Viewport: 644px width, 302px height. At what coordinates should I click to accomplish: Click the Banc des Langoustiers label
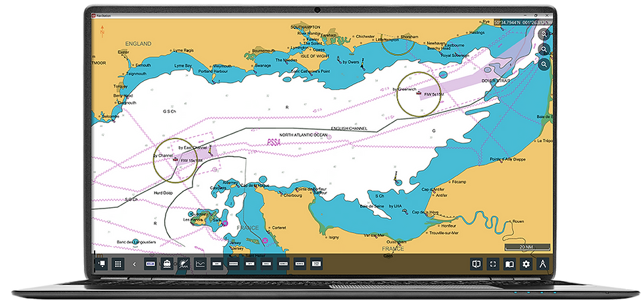click(x=136, y=242)
